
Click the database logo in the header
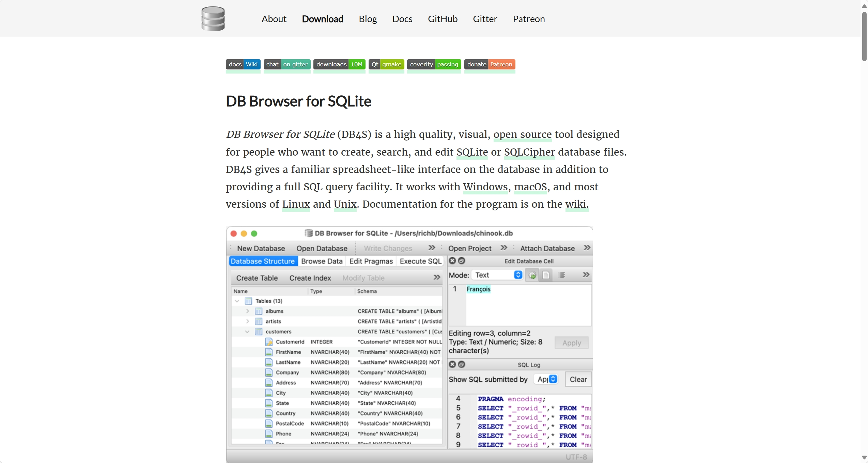[x=213, y=19]
